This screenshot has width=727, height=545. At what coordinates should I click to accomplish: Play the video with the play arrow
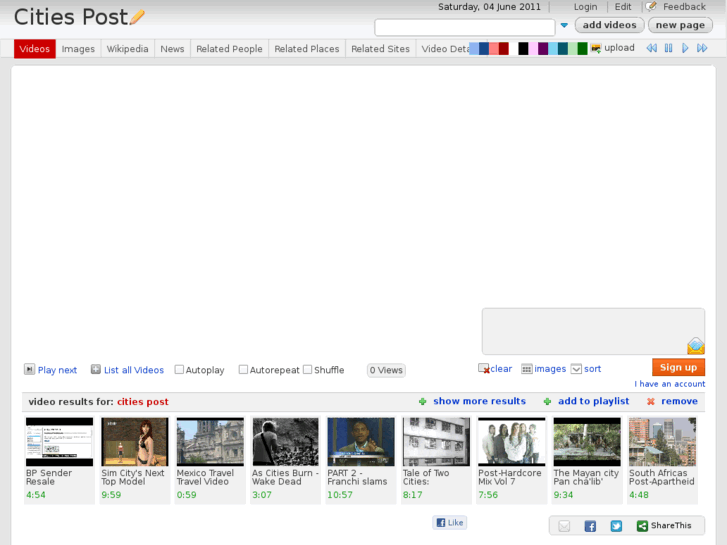pyautogui.click(x=685, y=48)
